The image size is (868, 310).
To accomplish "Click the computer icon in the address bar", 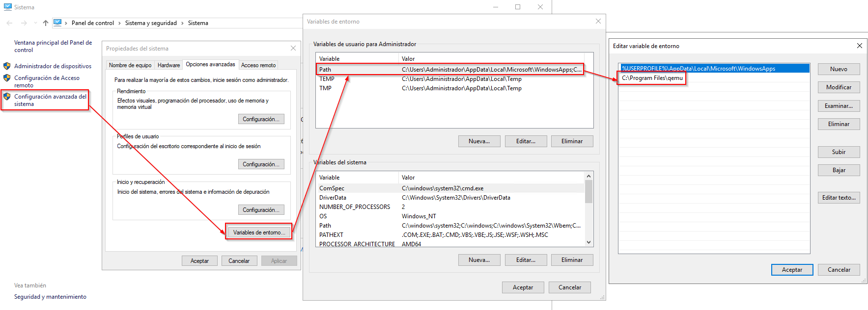I will tap(57, 23).
